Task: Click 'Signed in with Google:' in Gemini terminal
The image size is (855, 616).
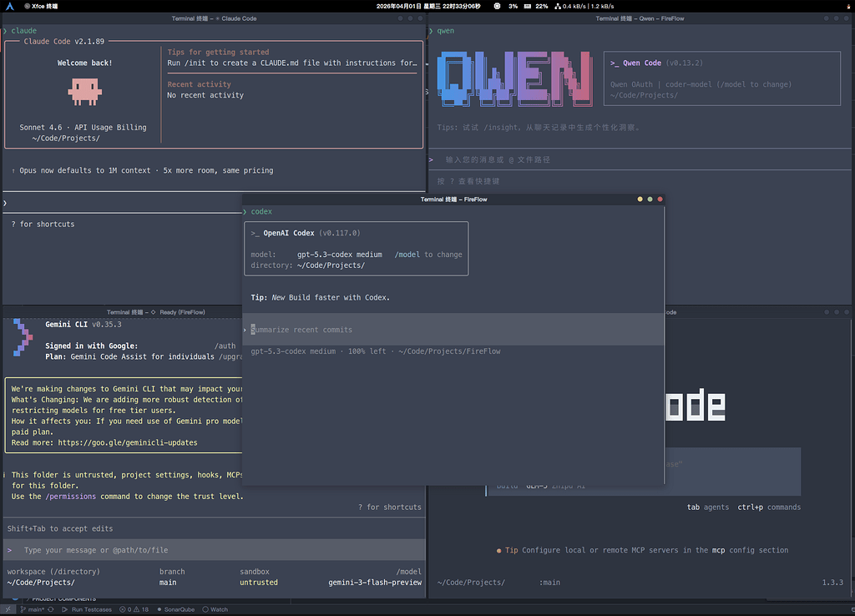Action: (92, 346)
